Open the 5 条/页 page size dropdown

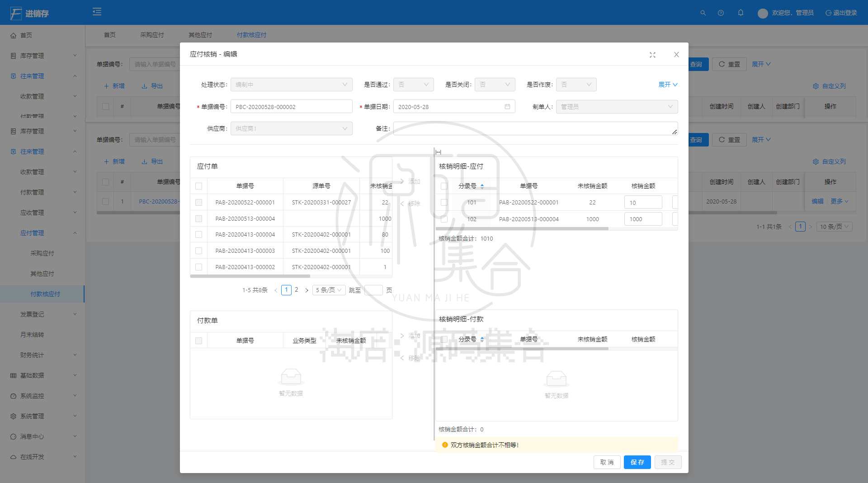click(329, 290)
